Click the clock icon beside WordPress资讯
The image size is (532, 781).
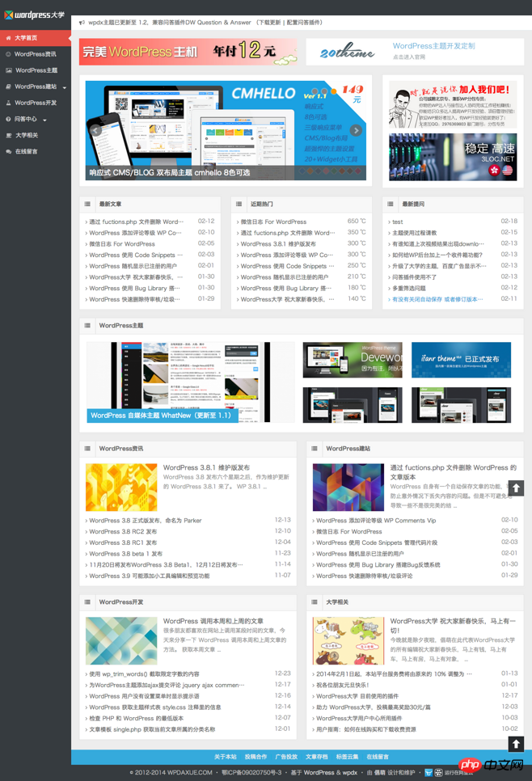pos(8,54)
